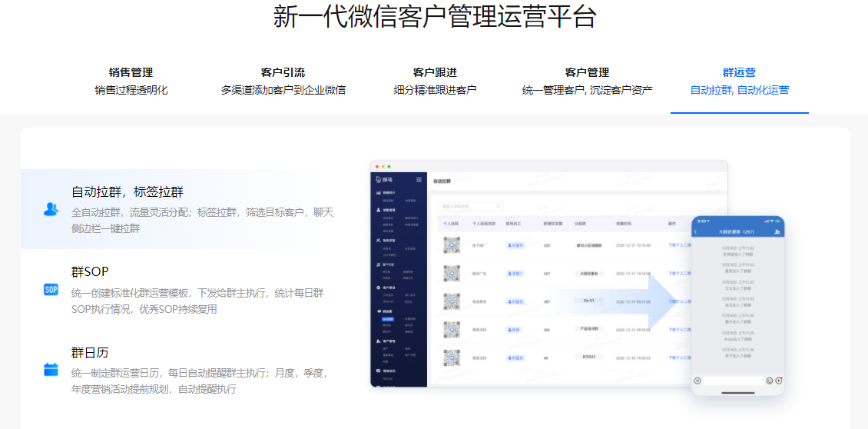The width and height of the screenshot is (868, 429).
Task: Tap the group members icon in phone header
Action: (x=777, y=231)
